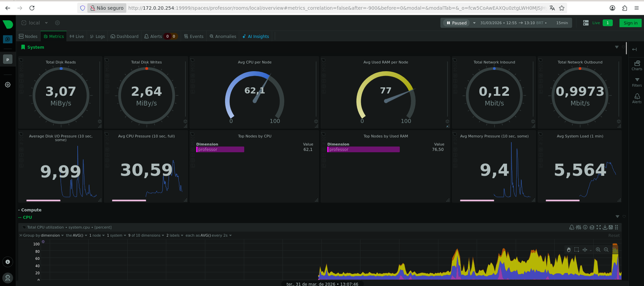Expand the local room dropdown

(46, 23)
